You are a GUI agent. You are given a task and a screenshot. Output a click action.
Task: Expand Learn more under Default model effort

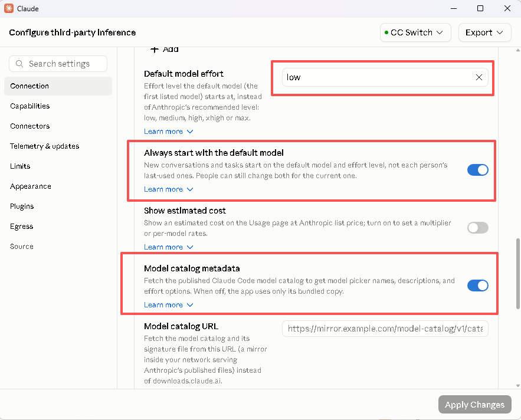[x=169, y=132]
